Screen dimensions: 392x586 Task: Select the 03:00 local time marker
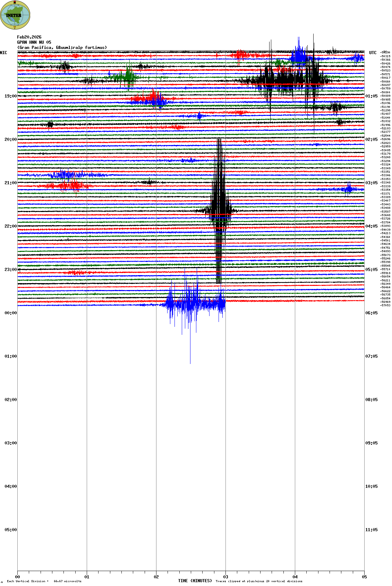pos(10,443)
